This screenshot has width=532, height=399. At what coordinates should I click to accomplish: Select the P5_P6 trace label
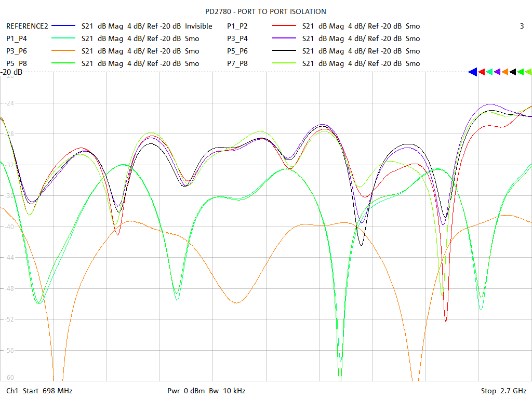[x=237, y=51]
